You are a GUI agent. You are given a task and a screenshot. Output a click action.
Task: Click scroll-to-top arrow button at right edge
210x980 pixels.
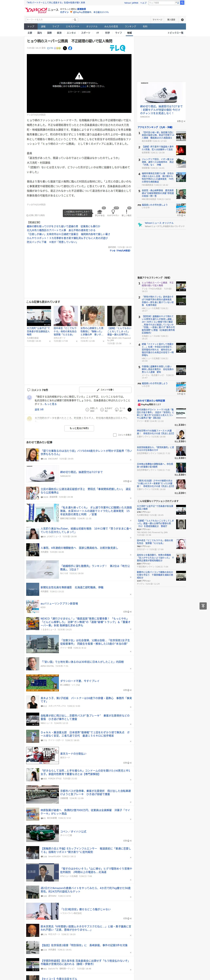(x=203, y=606)
